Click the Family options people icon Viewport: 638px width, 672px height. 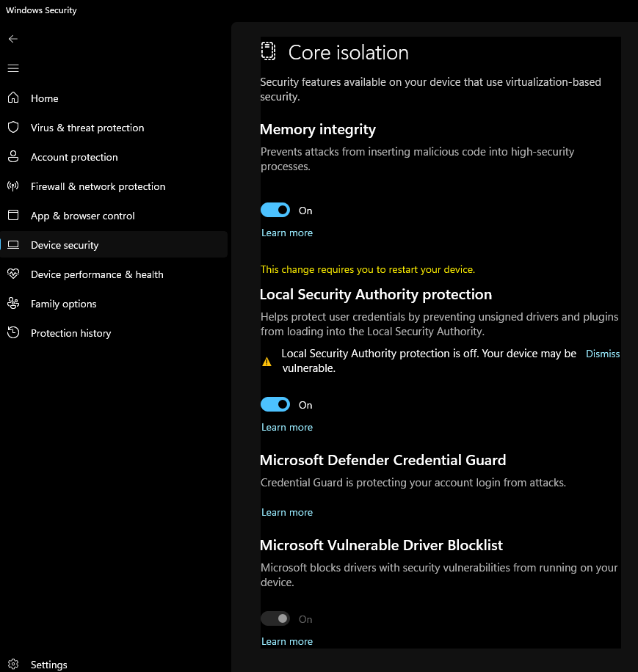(13, 304)
